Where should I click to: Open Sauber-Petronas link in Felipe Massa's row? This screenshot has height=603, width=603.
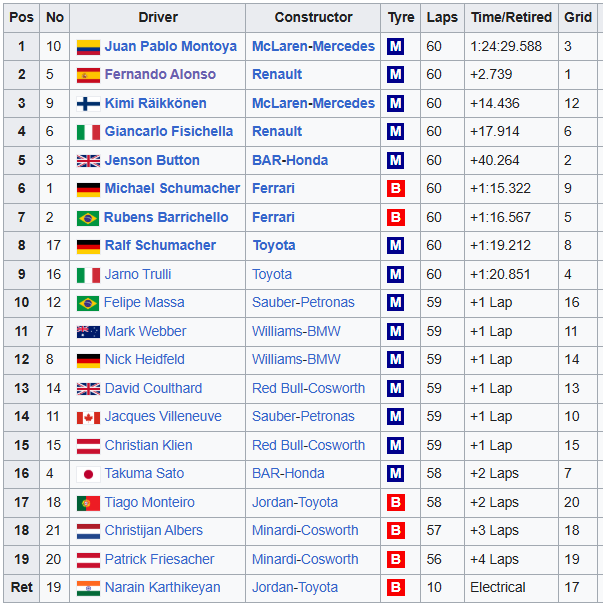click(x=303, y=302)
